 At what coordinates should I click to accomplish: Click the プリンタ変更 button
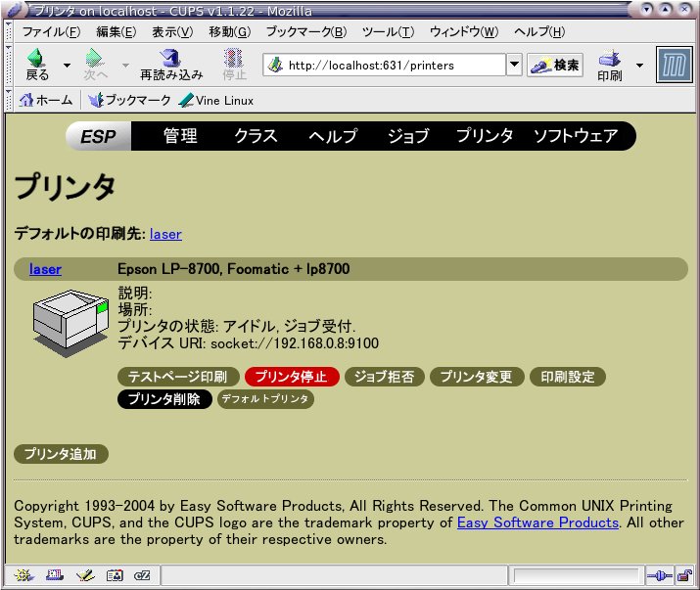pyautogui.click(x=477, y=377)
